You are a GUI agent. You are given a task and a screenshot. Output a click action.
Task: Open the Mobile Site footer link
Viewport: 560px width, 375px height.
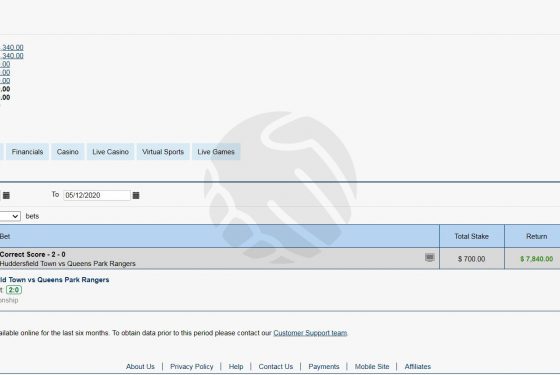pos(372,366)
